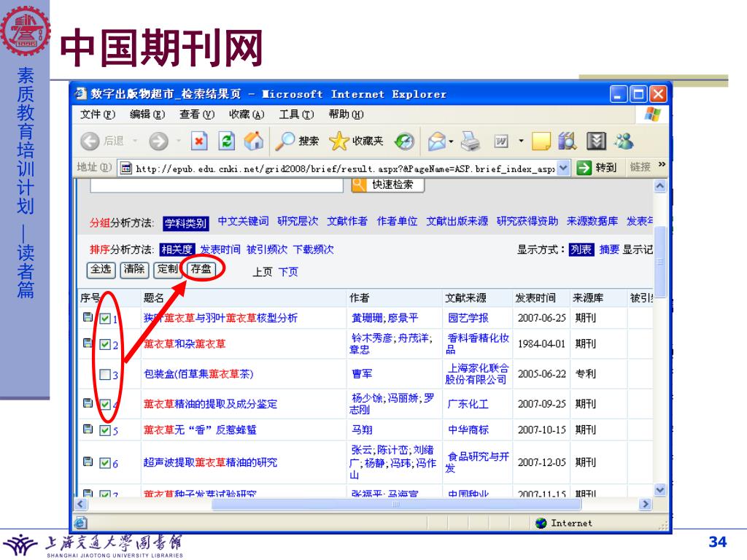The image size is (747, 560).
Task: Expand the address bar URL dropdown
Action: [564, 168]
